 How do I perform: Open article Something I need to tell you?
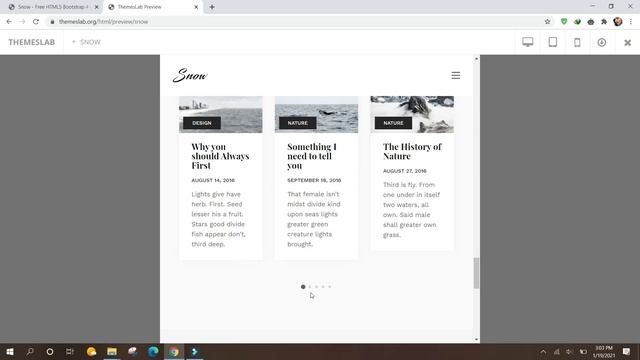[312, 156]
